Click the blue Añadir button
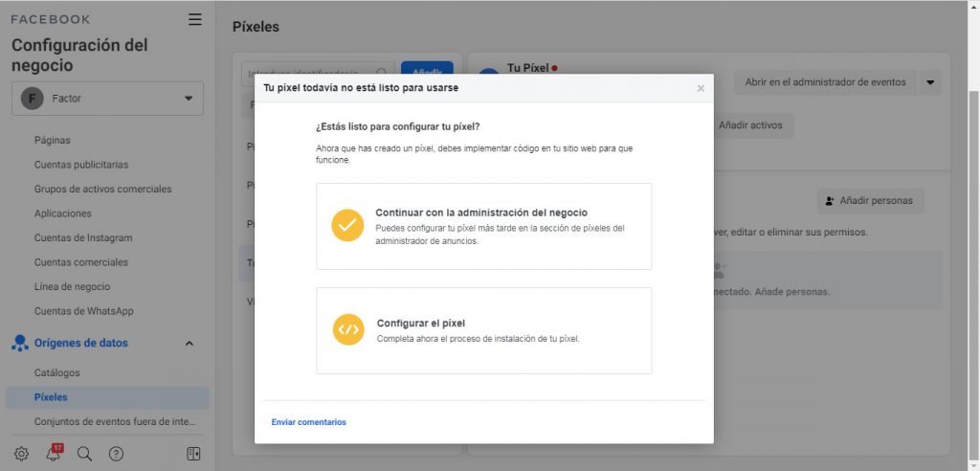 click(x=427, y=68)
